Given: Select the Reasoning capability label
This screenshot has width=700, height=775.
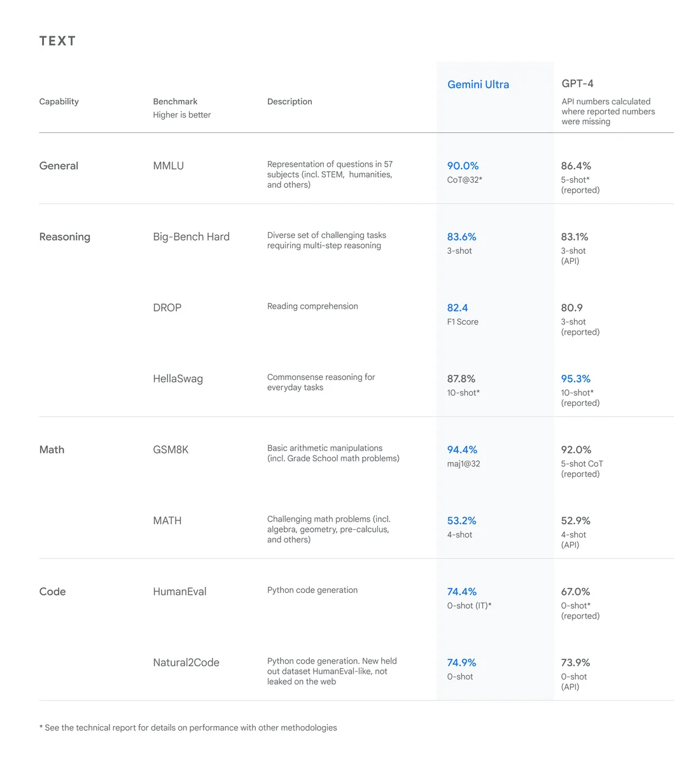Looking at the screenshot, I should 64,237.
